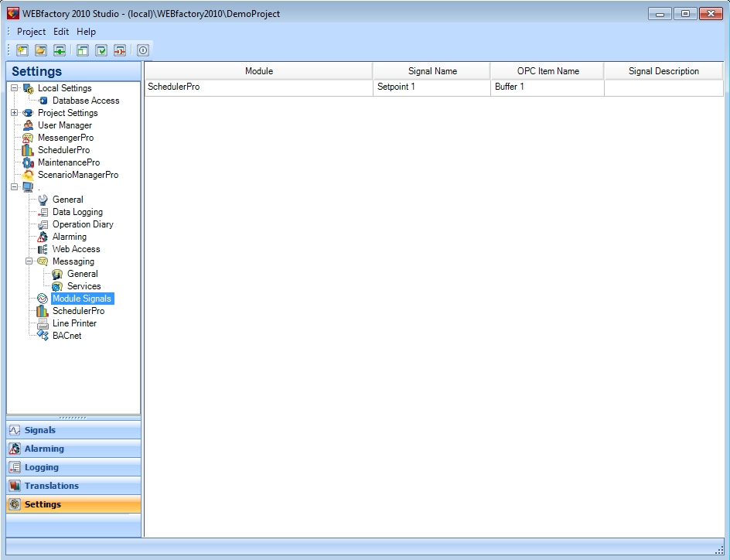This screenshot has width=730, height=560.
Task: Expand the Project Settings tree node
Action: 15,113
